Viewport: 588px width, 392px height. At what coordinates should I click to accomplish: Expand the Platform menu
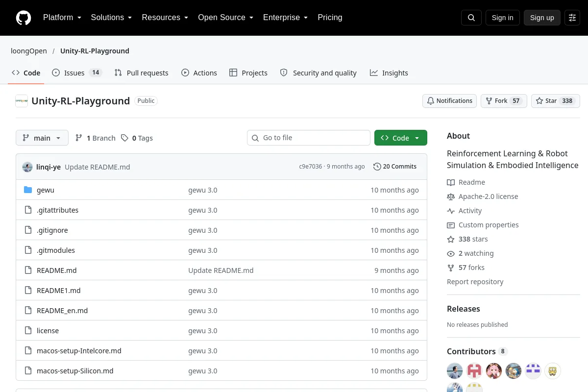point(62,18)
